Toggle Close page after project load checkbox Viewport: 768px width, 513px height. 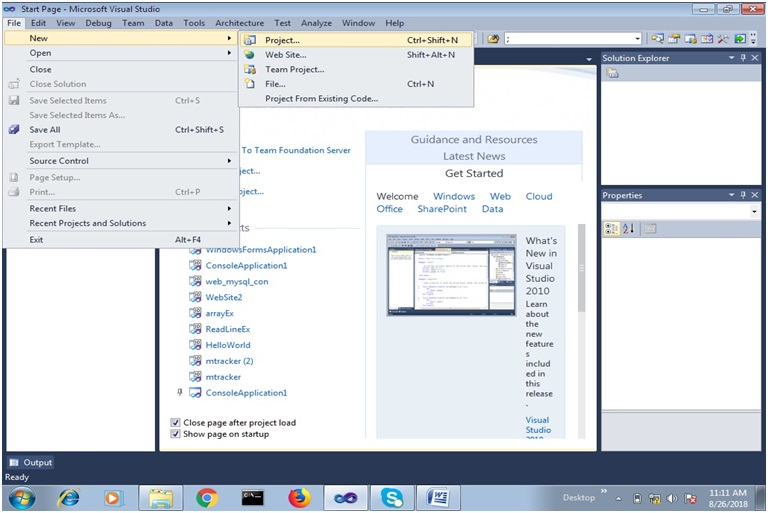click(x=175, y=422)
